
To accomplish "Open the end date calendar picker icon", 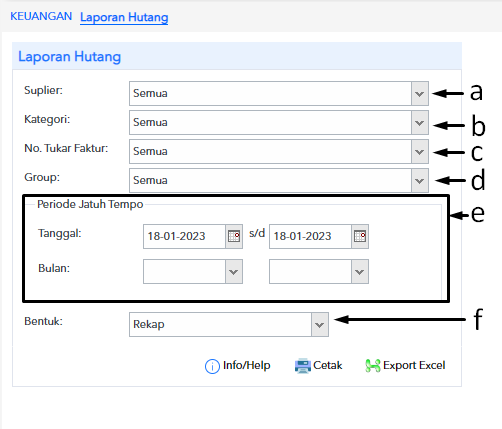I will 360,236.
